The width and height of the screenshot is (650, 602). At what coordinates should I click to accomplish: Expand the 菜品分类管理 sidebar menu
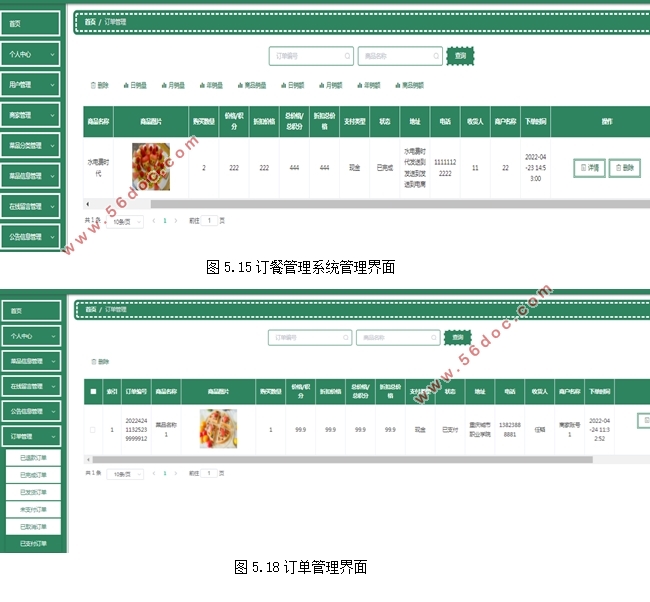click(x=30, y=146)
